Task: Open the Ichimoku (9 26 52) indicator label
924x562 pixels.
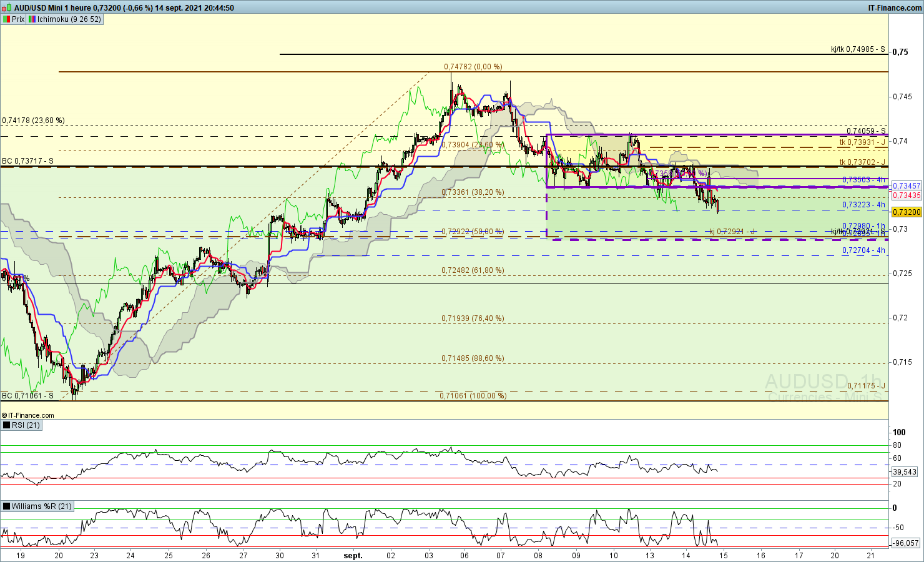Action: pyautogui.click(x=69, y=19)
